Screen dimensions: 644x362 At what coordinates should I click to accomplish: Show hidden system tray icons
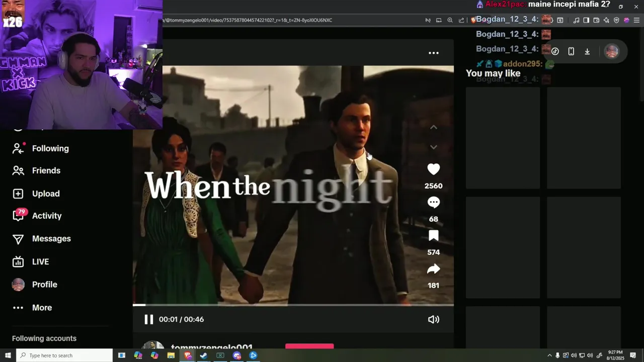[549, 355]
